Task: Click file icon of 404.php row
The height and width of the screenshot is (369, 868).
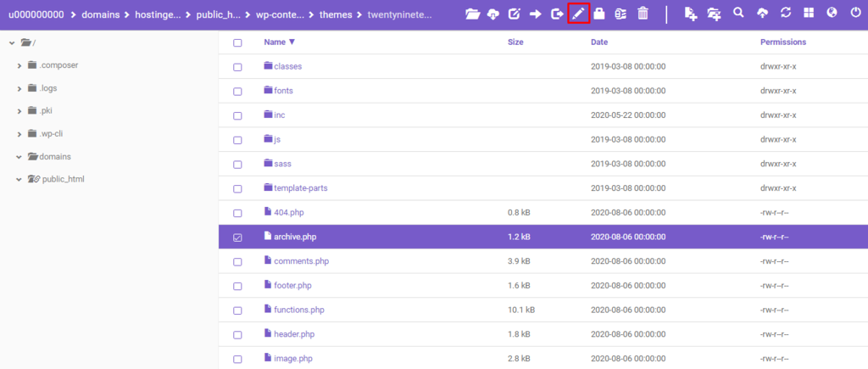Action: pyautogui.click(x=268, y=212)
